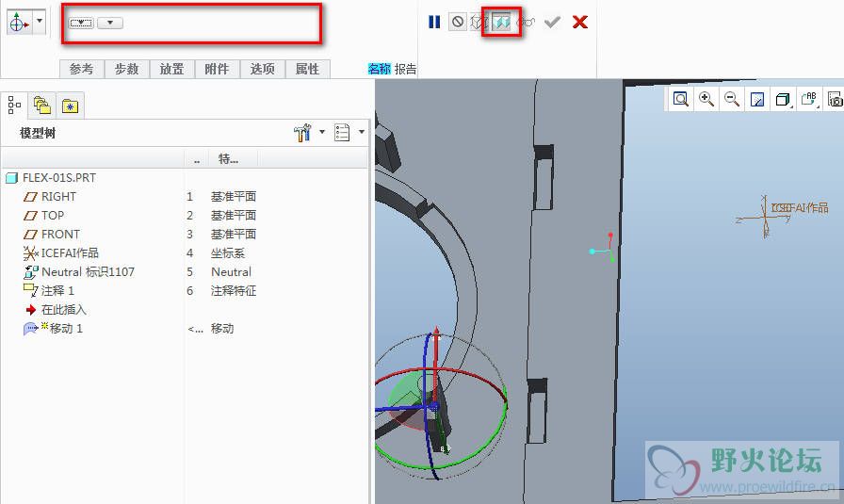Expand the tree settings dropdown arrow
This screenshot has width=844, height=504.
pos(322,132)
